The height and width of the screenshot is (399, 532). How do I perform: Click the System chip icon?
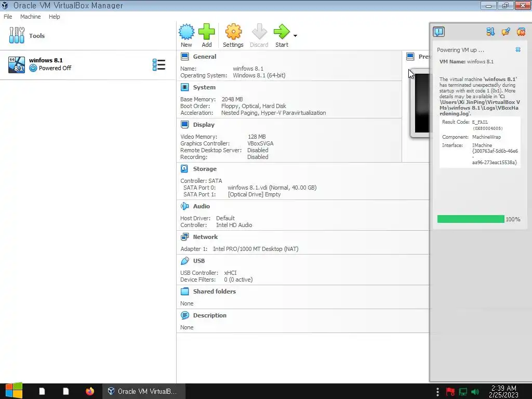pyautogui.click(x=184, y=87)
